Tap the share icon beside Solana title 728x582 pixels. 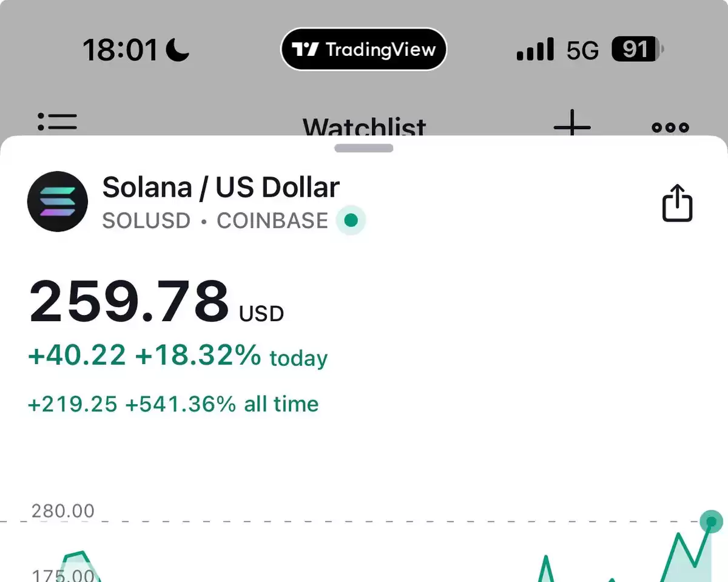click(676, 204)
